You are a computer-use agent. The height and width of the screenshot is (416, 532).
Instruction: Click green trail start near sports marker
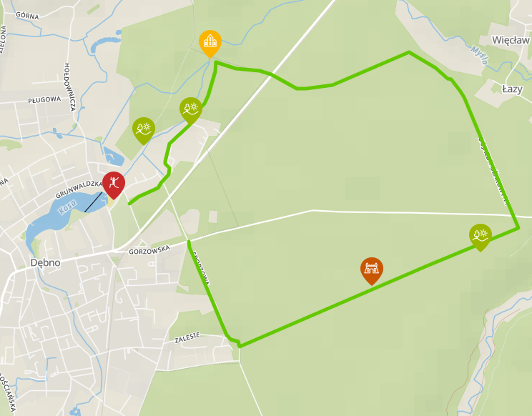pyautogui.click(x=129, y=204)
